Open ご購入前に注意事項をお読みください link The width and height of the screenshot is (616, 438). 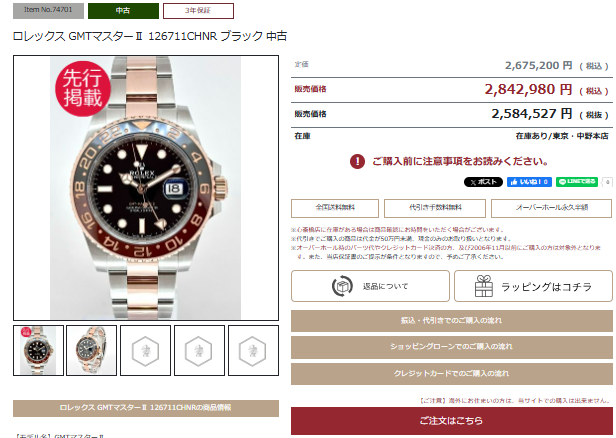click(460, 161)
